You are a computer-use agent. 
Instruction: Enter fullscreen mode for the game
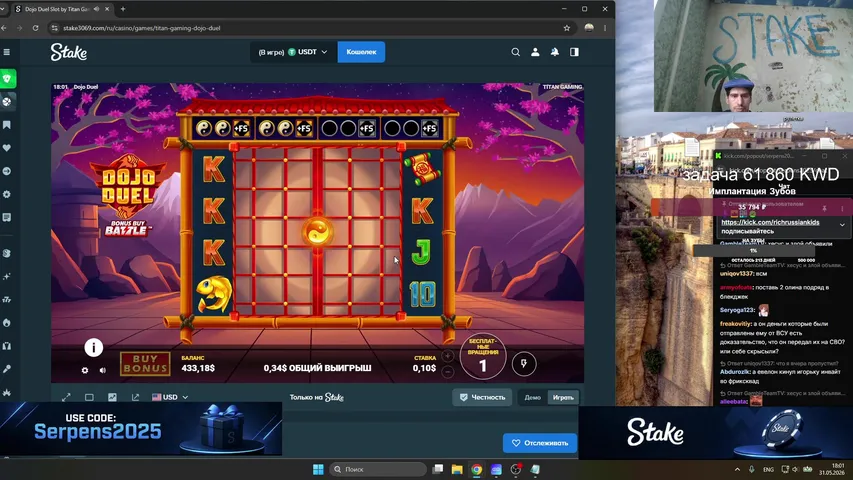[x=66, y=397]
